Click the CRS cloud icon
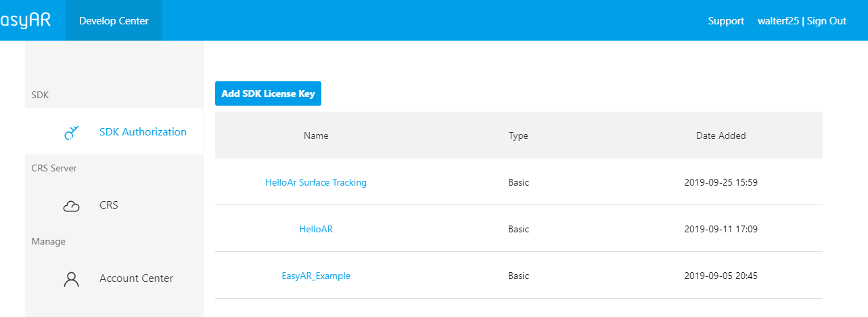Viewport: 868px width, 317px height. (x=72, y=205)
